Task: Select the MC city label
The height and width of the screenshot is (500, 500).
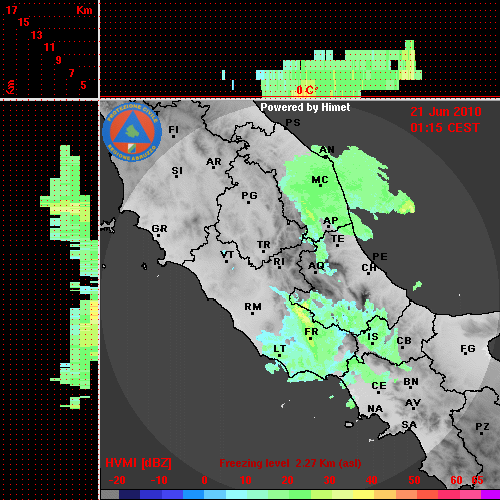Action: 320,180
